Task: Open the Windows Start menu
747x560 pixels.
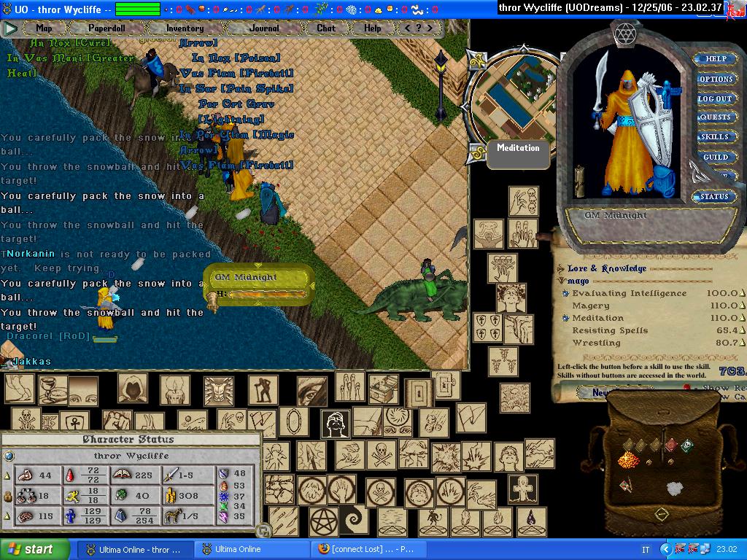Action: (x=34, y=549)
